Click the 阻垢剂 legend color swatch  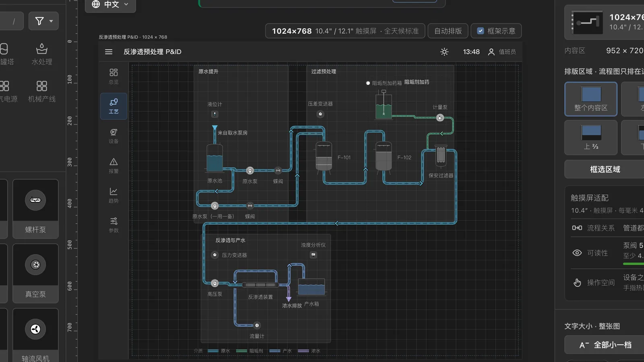pos(242,351)
